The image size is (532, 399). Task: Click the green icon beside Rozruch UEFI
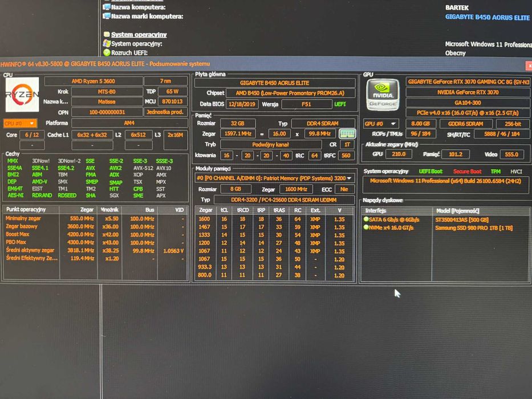[107, 52]
